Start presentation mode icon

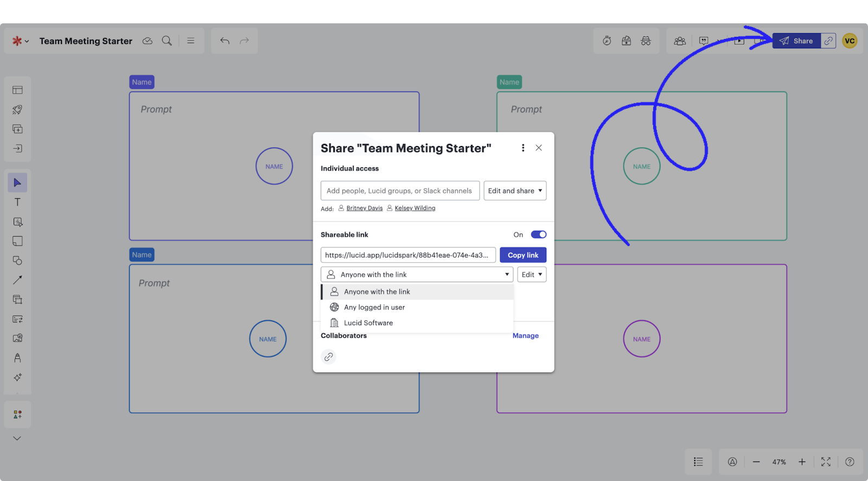click(739, 41)
